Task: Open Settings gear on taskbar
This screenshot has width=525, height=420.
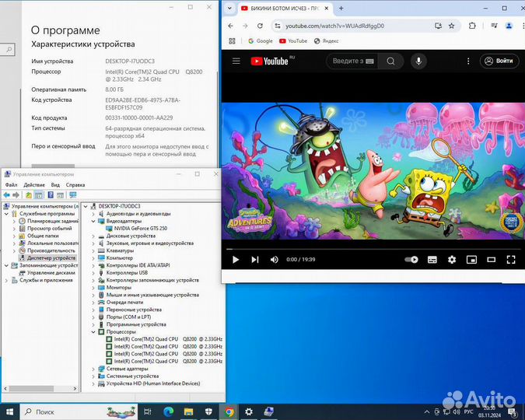Action: (249, 411)
